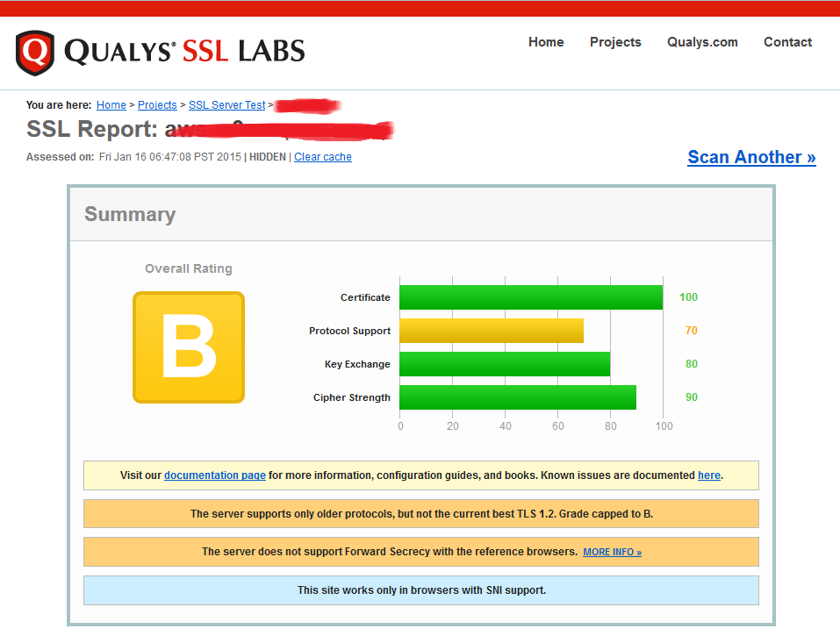Click the Projects breadcrumb link
This screenshot has width=840, height=636.
point(157,105)
